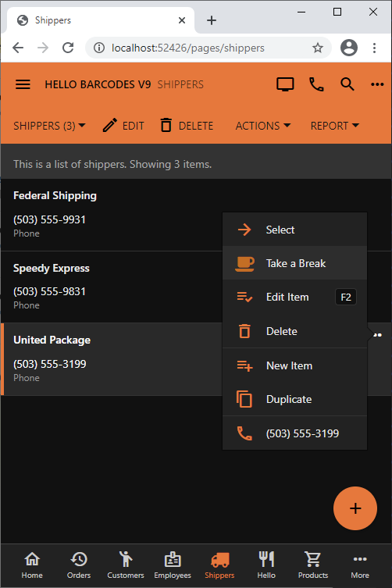Choose Duplicate in the context menu
The height and width of the screenshot is (588, 392).
click(295, 399)
